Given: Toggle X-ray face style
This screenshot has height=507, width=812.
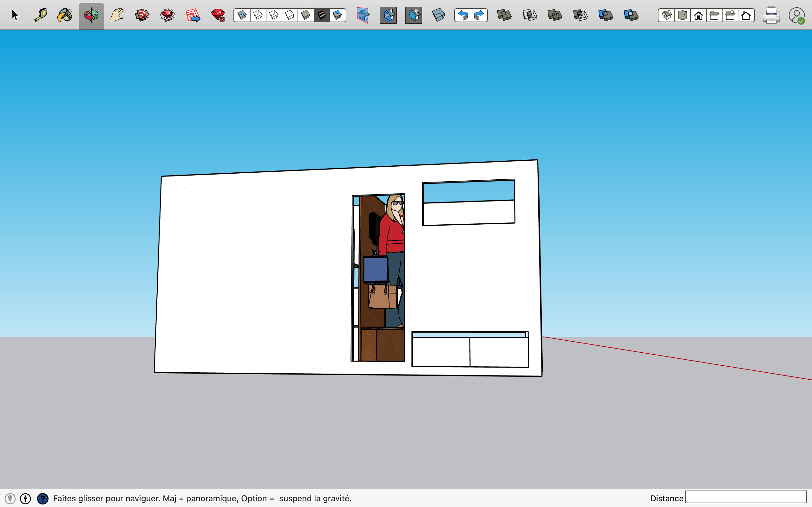Looking at the screenshot, I should 242,15.
